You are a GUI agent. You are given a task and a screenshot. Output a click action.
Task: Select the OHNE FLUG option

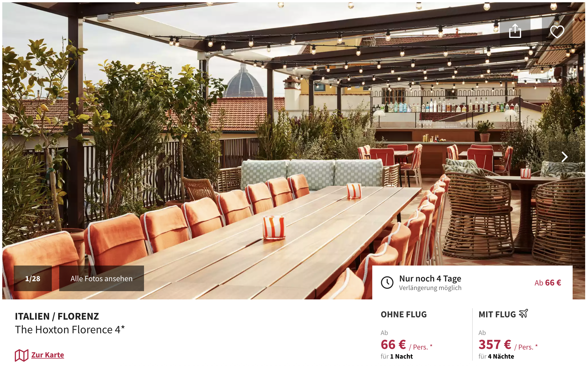pos(404,314)
